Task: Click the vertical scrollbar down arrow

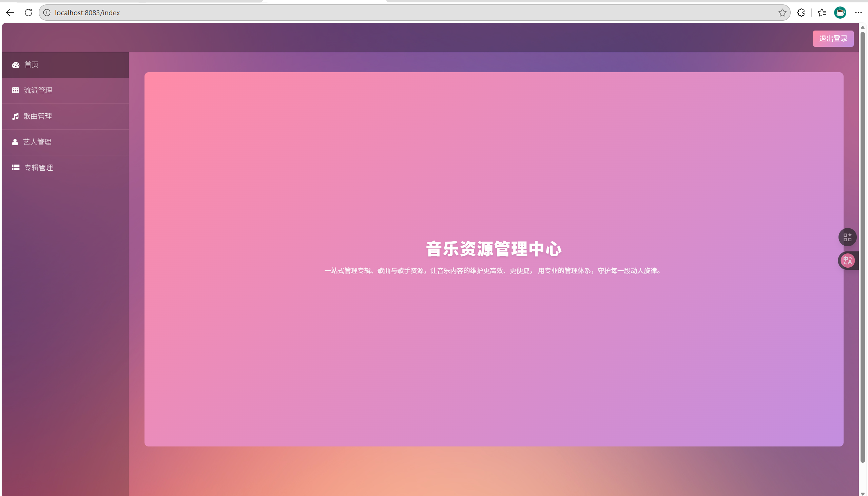Action: click(x=863, y=493)
